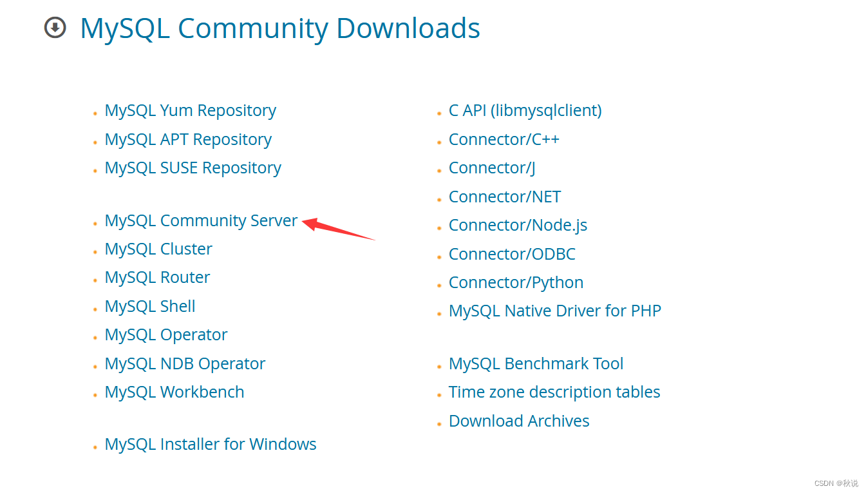Go to Connector/ODBC page

(x=512, y=254)
